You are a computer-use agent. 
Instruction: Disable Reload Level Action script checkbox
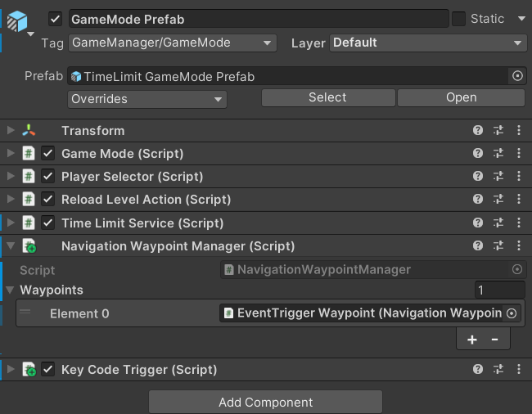pos(47,199)
